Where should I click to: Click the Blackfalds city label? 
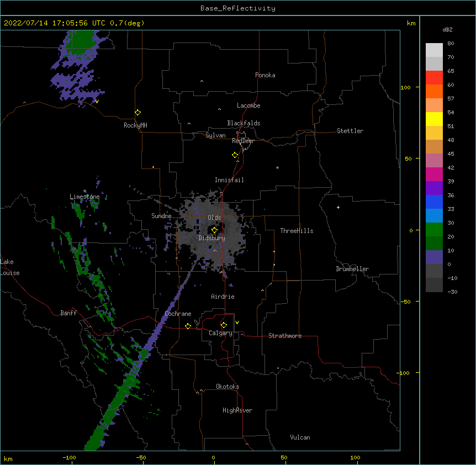(x=244, y=123)
